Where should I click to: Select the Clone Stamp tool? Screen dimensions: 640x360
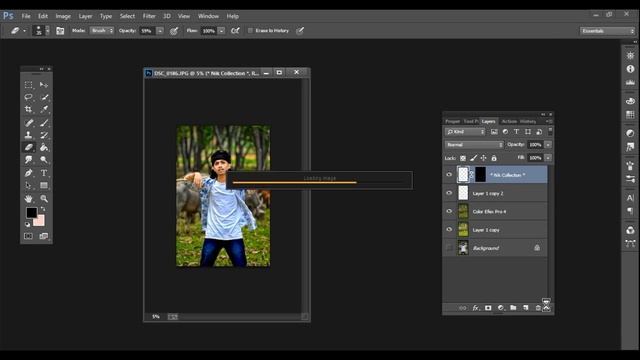pyautogui.click(x=28, y=135)
